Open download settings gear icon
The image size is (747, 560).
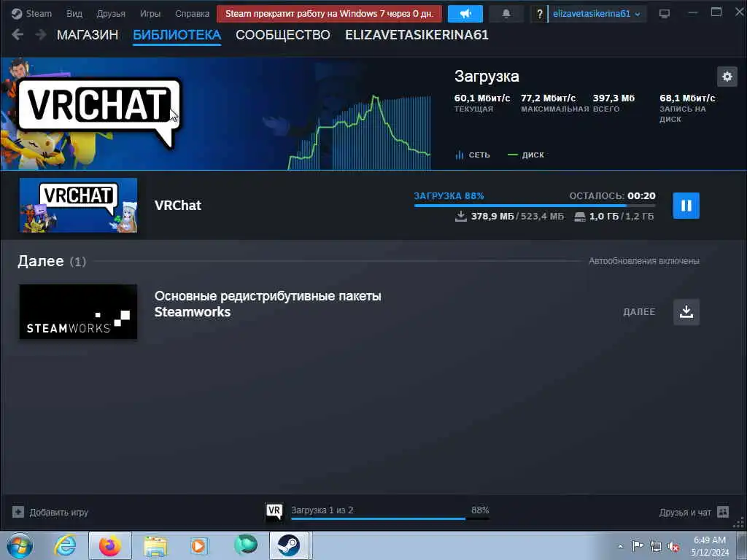(x=727, y=77)
